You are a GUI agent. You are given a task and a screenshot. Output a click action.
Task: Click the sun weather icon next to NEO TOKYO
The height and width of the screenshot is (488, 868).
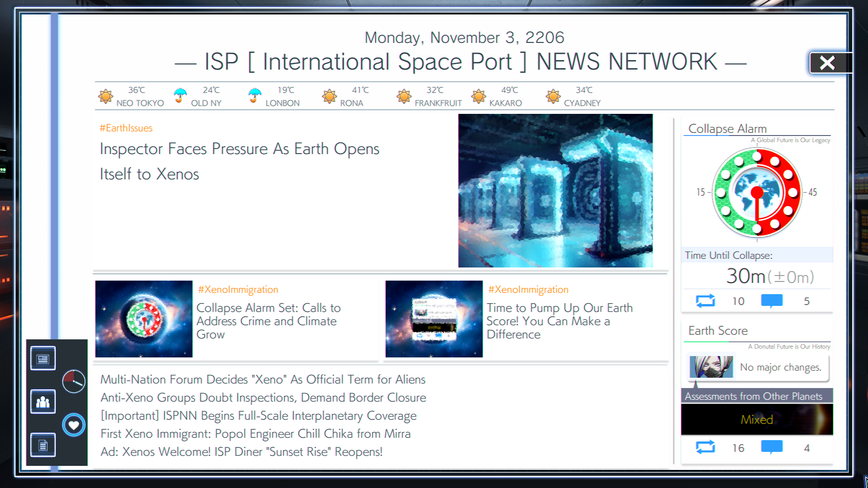105,96
